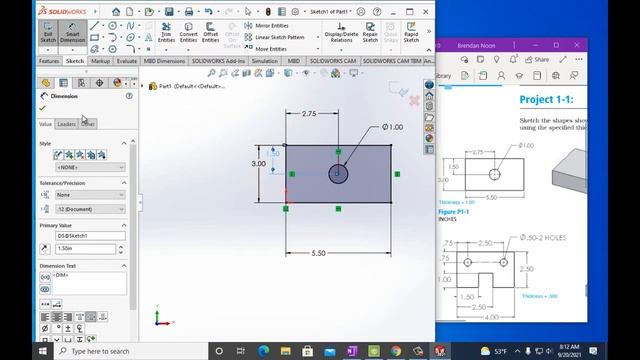
Task: Toggle Add Parentheses button
Action: [x=45, y=278]
